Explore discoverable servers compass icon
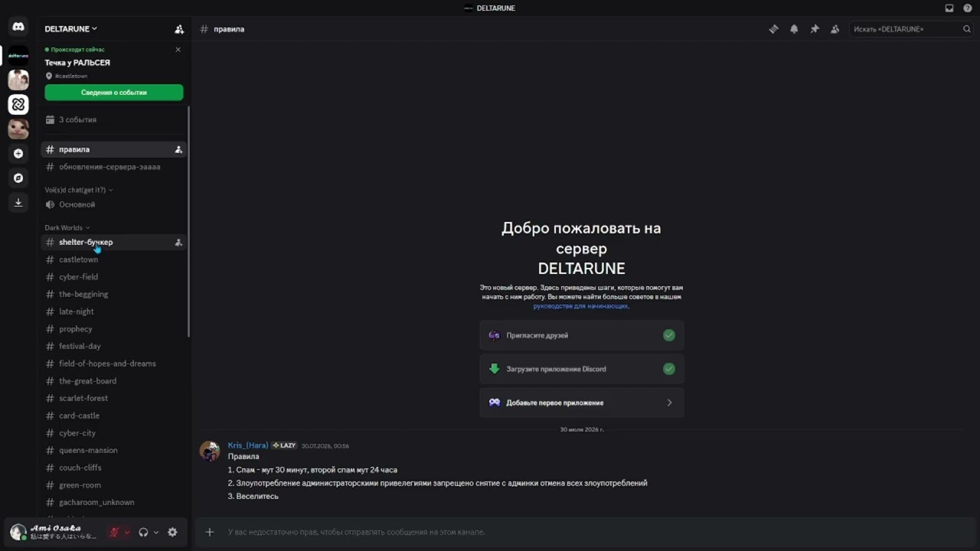Screen dimensions: 980x551 (18, 178)
